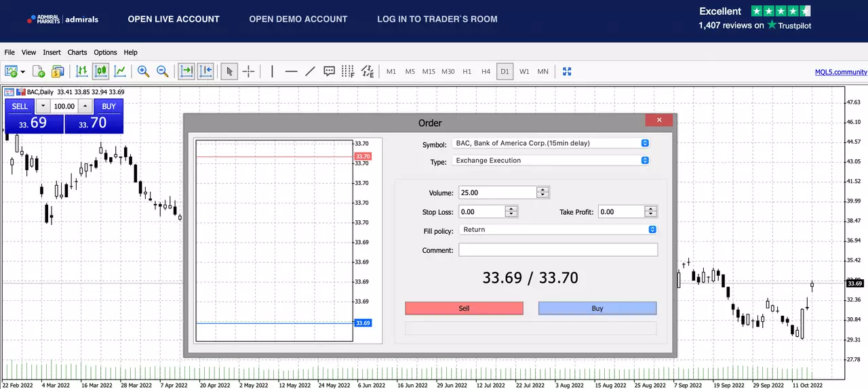Click OPEN LIVE ACCOUNT link
Image resolution: width=868 pixels, height=389 pixels.
click(174, 19)
